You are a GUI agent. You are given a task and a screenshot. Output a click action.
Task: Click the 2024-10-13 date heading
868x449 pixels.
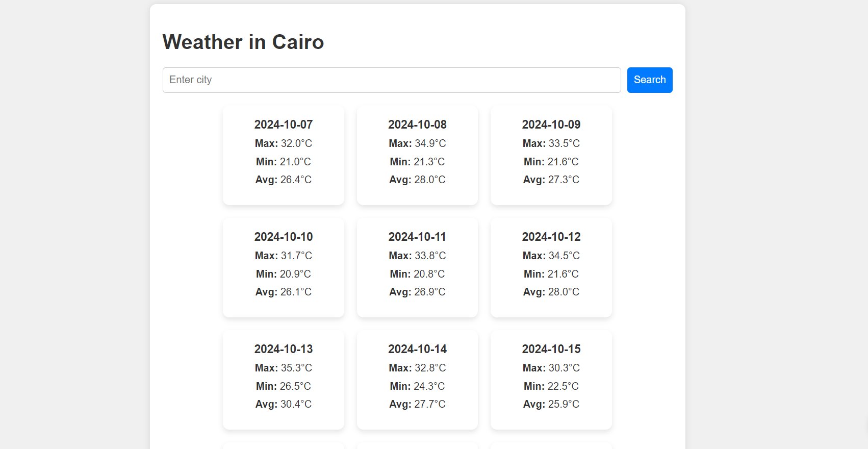pos(284,349)
